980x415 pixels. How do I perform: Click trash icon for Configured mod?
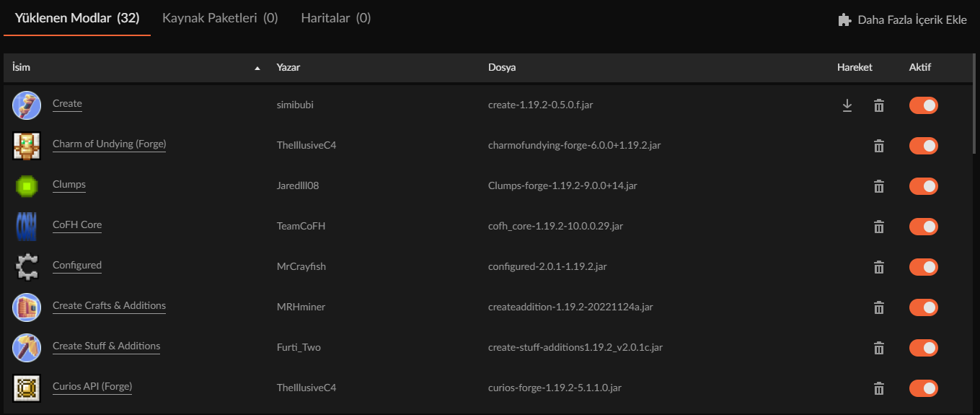coord(879,267)
